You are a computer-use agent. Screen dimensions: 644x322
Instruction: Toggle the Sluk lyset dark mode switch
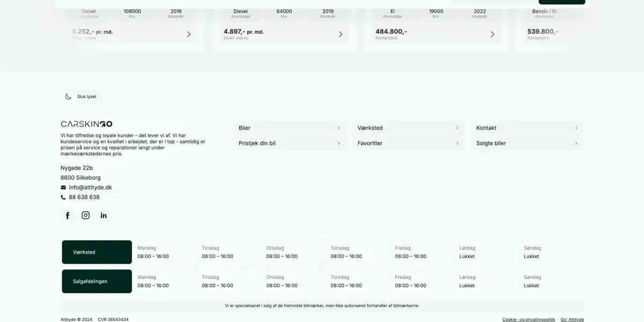[80, 97]
